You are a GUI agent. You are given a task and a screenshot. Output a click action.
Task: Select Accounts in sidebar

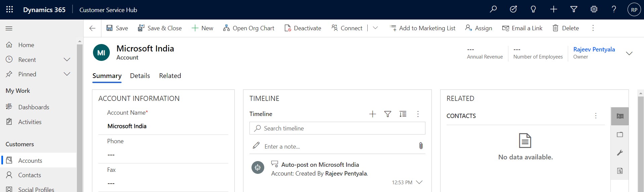38,161
